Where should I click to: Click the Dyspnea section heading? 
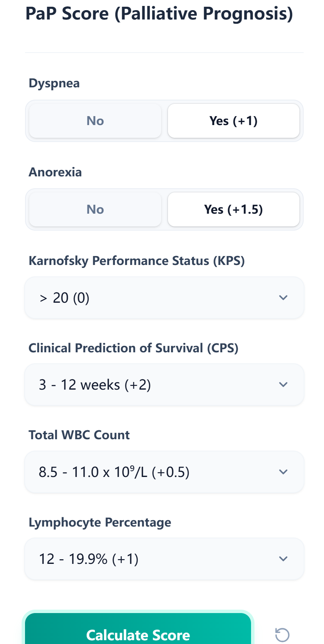pyautogui.click(x=54, y=83)
